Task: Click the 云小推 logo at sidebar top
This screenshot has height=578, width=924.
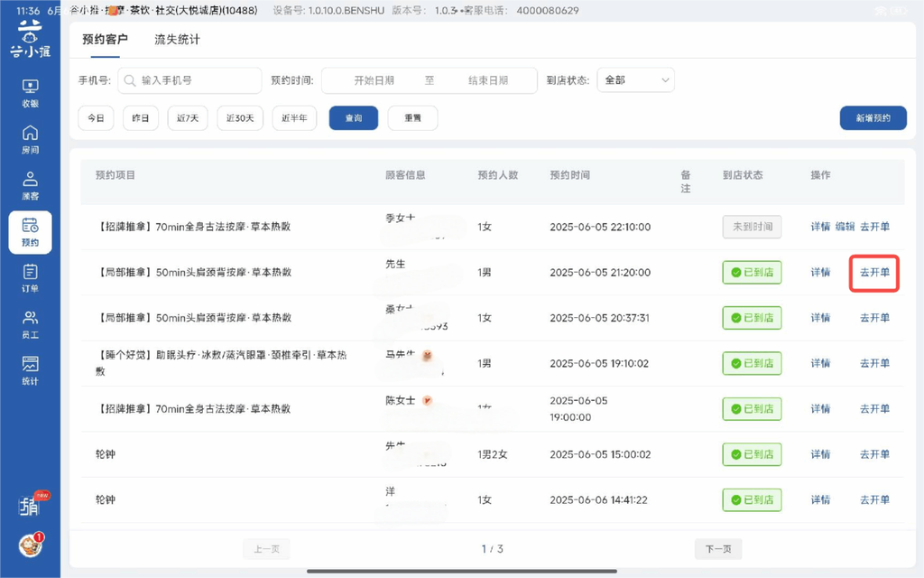Action: pyautogui.click(x=30, y=39)
